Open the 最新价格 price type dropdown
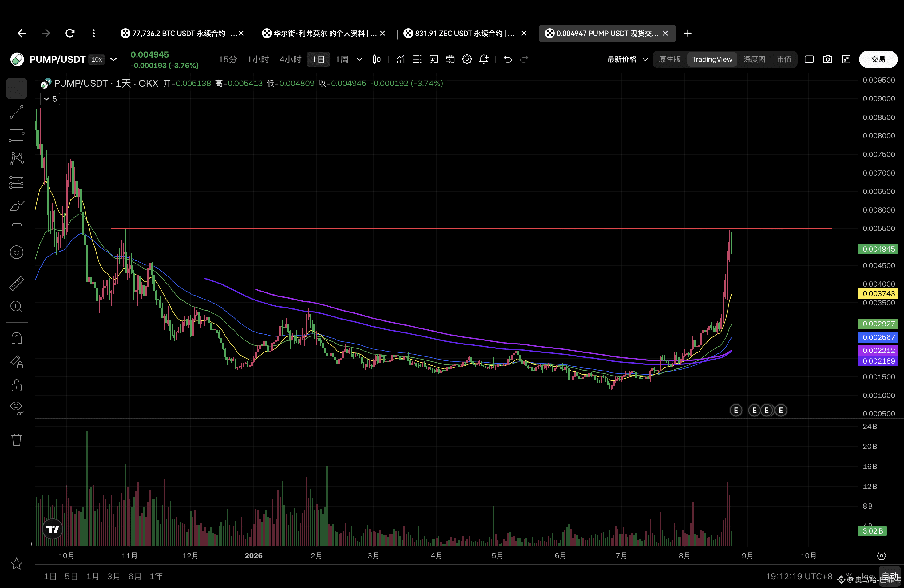 click(628, 59)
